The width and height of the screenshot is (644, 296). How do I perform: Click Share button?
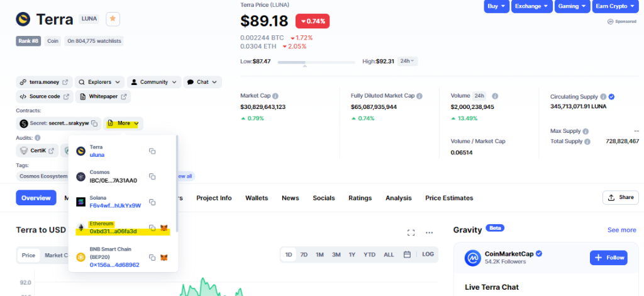(x=621, y=197)
